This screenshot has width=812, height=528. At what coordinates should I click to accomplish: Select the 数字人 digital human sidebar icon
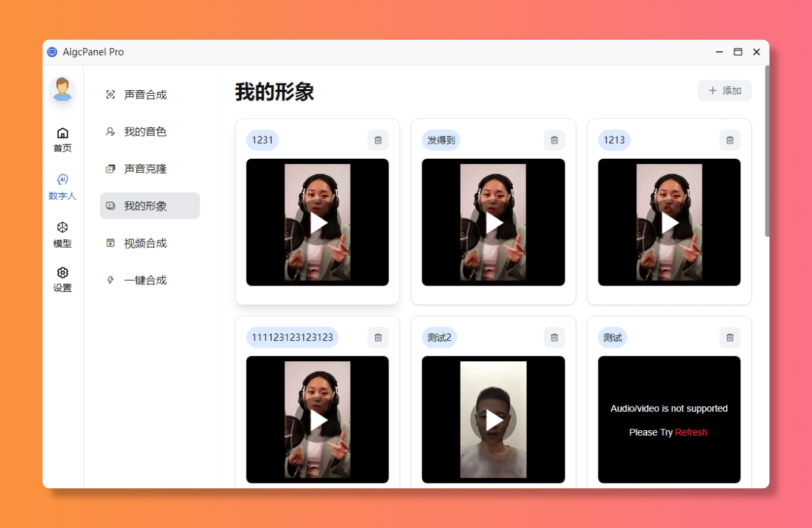click(62, 180)
